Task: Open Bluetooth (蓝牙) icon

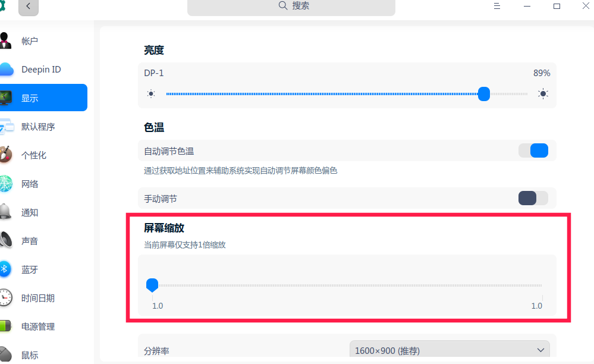Action: pyautogui.click(x=5, y=269)
